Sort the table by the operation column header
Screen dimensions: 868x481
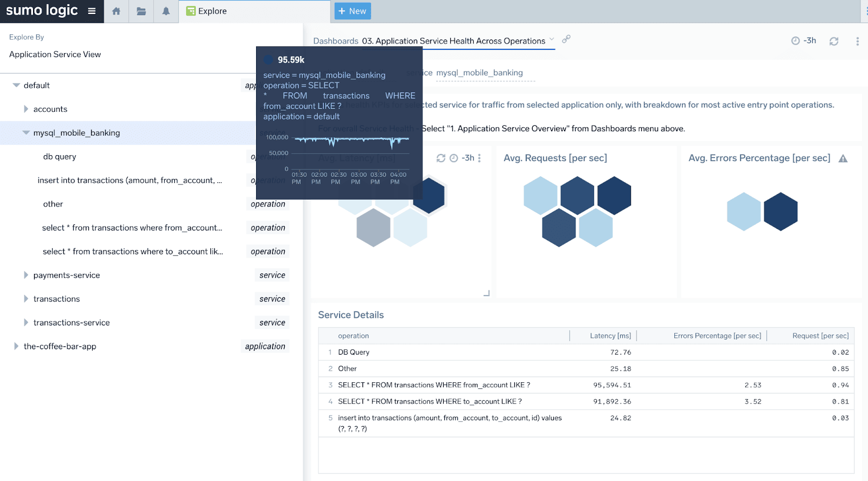(353, 336)
